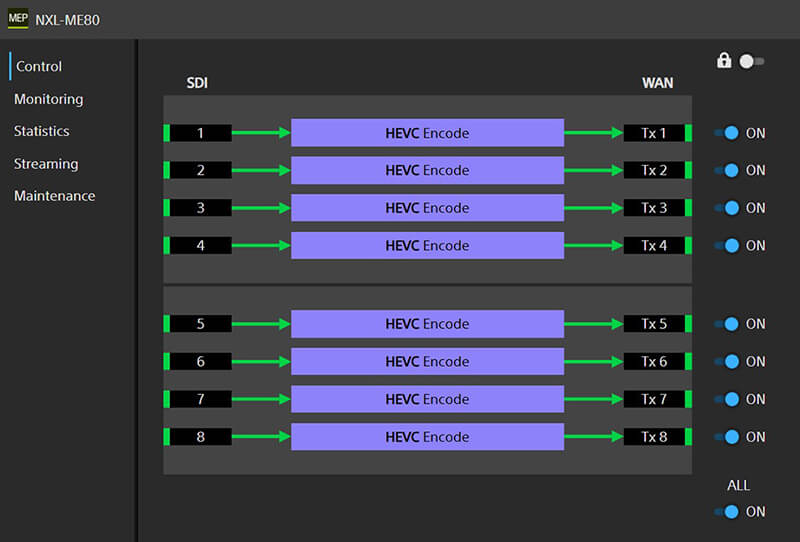800x542 pixels.
Task: Open the Control menu item
Action: (39, 66)
